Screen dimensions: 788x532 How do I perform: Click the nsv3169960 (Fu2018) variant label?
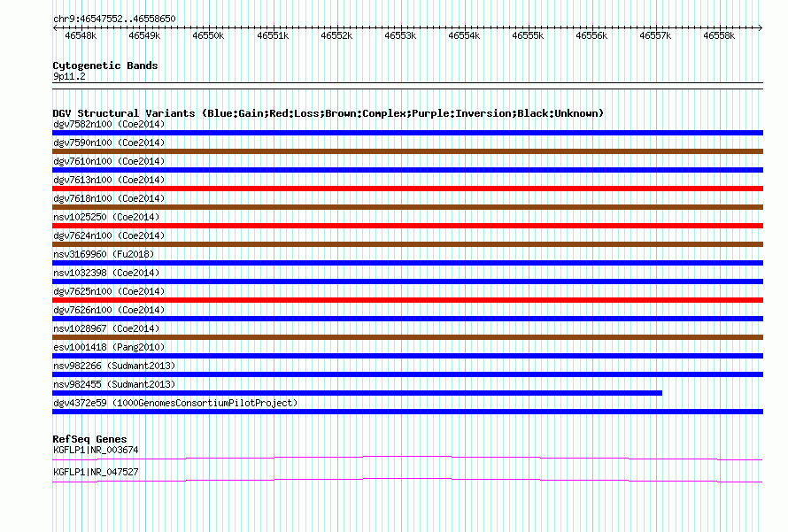(x=104, y=254)
